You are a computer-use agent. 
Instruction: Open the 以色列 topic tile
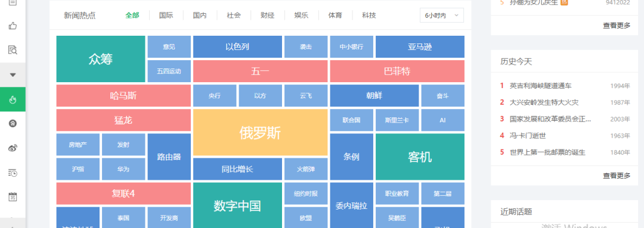tap(237, 47)
